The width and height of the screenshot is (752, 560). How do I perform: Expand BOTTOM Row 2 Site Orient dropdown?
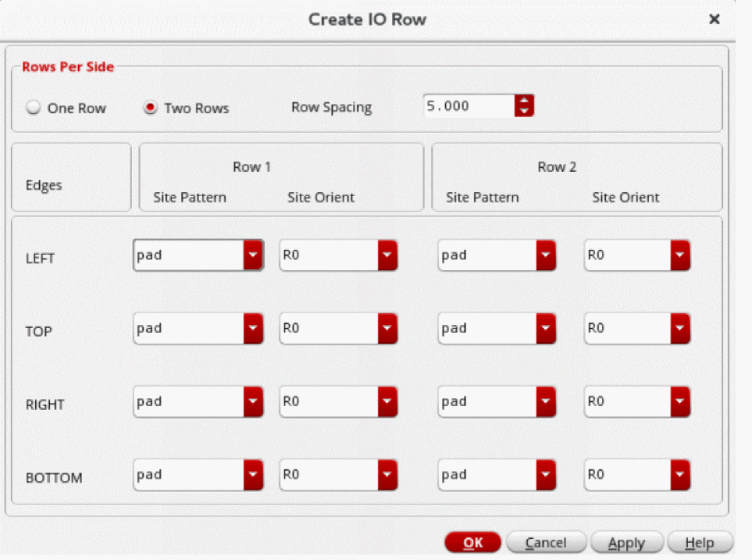pyautogui.click(x=680, y=475)
